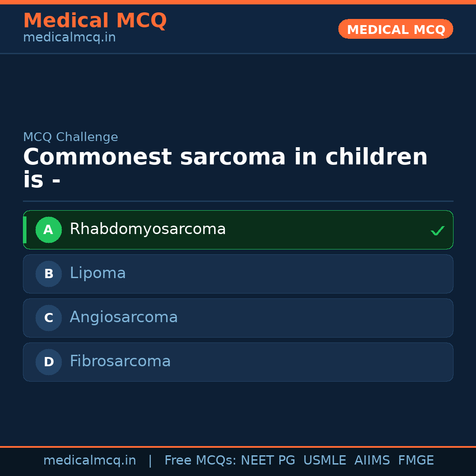This screenshot has width=476, height=476.
Task: Click the letter D circle badge
Action: tap(48, 362)
